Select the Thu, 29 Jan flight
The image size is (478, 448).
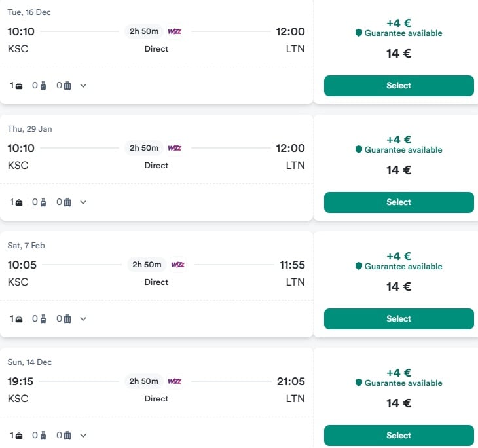coord(398,202)
